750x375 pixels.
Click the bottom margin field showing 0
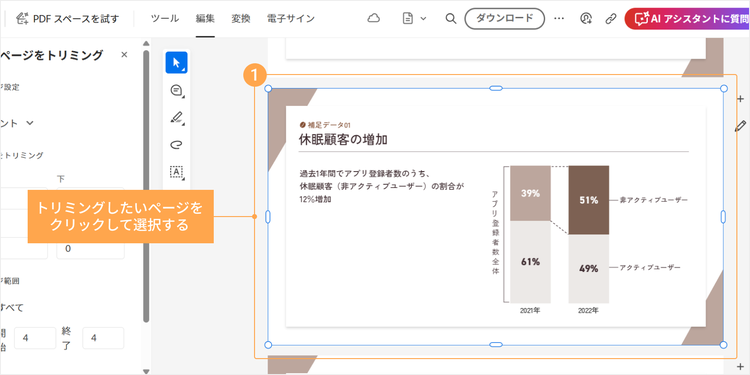coord(90,249)
